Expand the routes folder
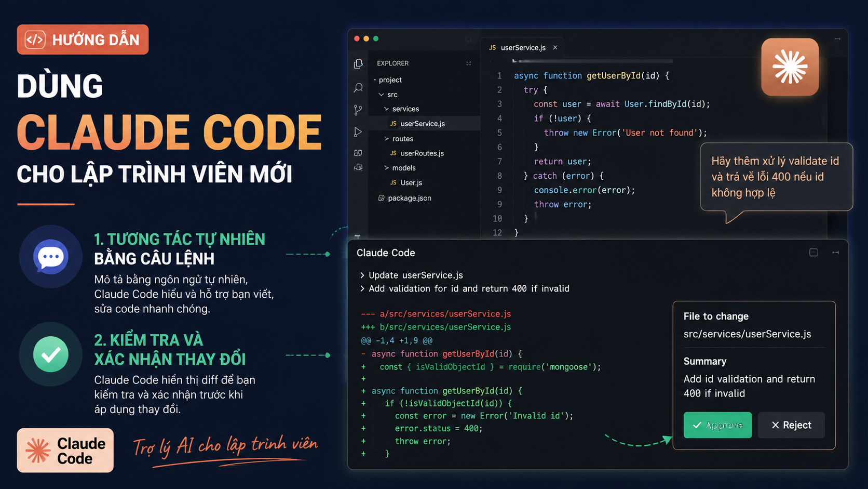The height and width of the screenshot is (489, 868). [387, 139]
